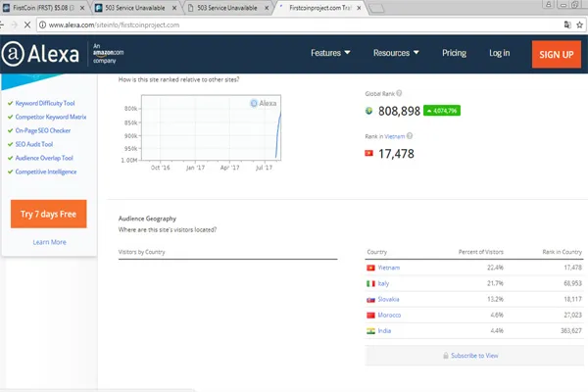Click the Morocco flag icon
This screenshot has height=392, width=588.
click(x=370, y=316)
